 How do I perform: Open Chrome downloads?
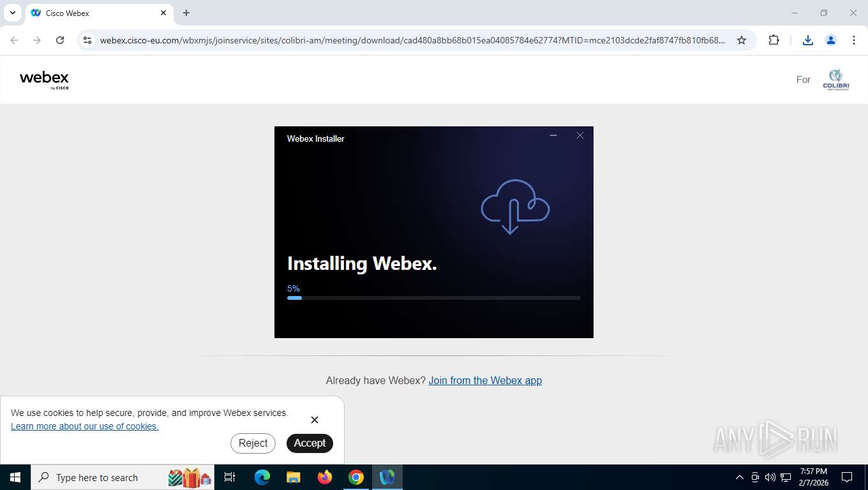[808, 40]
